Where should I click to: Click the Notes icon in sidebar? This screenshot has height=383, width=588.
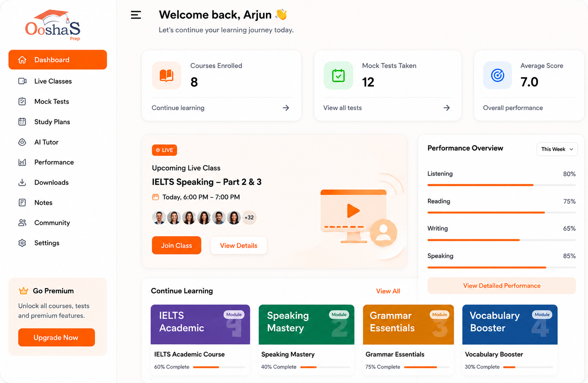tap(22, 202)
